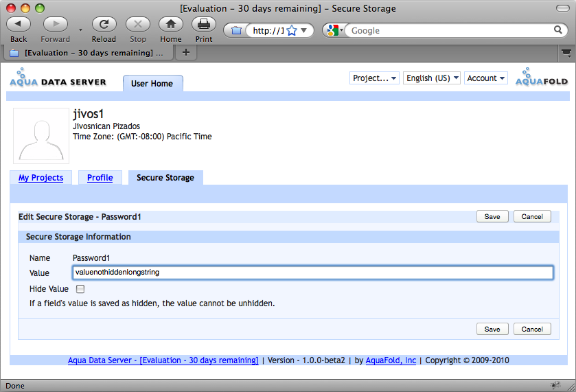Bookmark page using star icon
This screenshot has height=392, width=576.
pyautogui.click(x=292, y=30)
